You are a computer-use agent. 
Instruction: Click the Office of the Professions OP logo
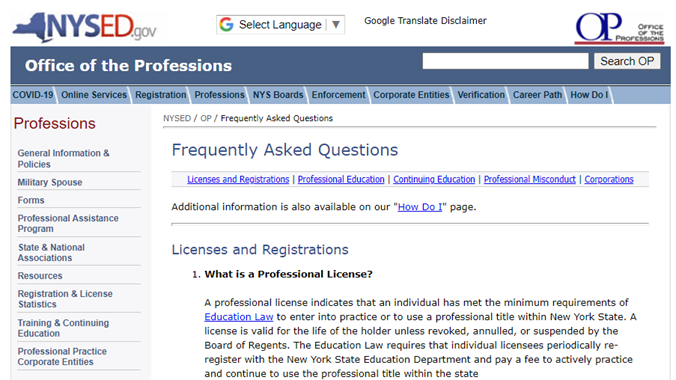(619, 28)
